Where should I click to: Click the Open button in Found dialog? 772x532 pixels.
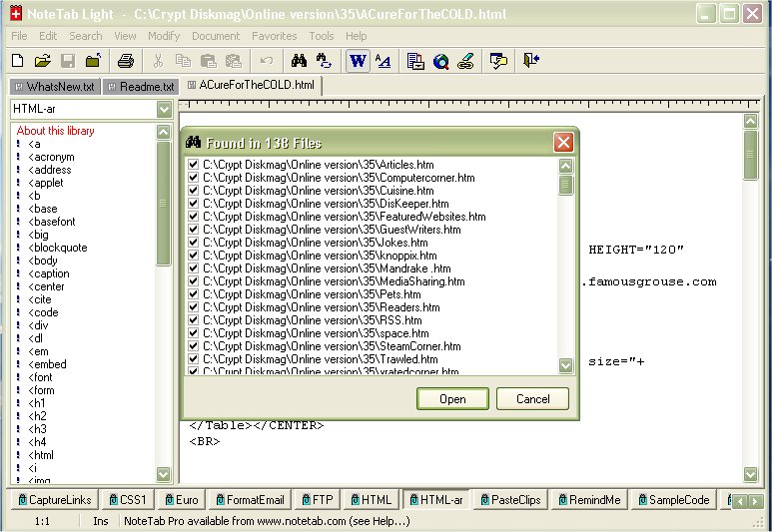coord(452,398)
